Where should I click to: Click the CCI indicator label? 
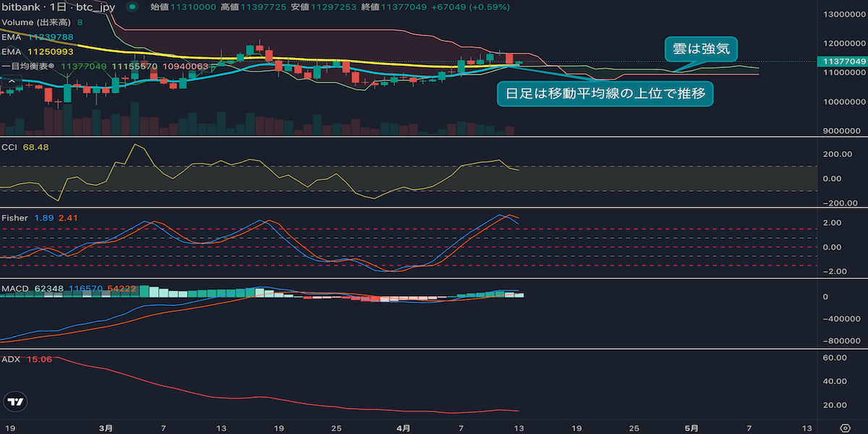pyautogui.click(x=10, y=147)
